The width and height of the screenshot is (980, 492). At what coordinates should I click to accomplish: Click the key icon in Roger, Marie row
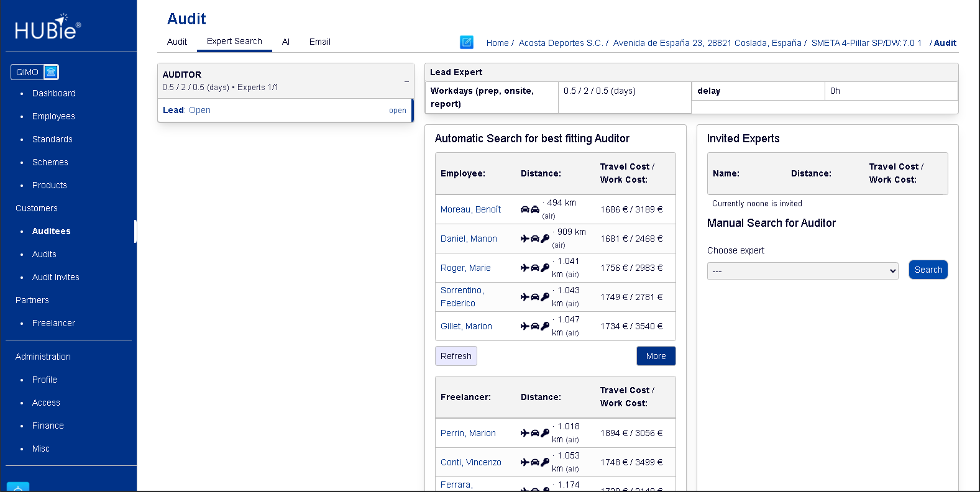point(545,268)
